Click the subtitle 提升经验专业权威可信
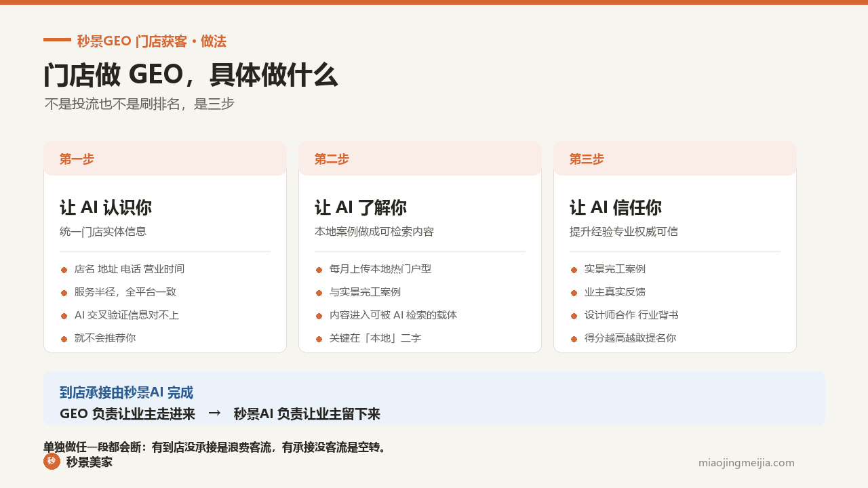The width and height of the screenshot is (868, 488). point(624,232)
